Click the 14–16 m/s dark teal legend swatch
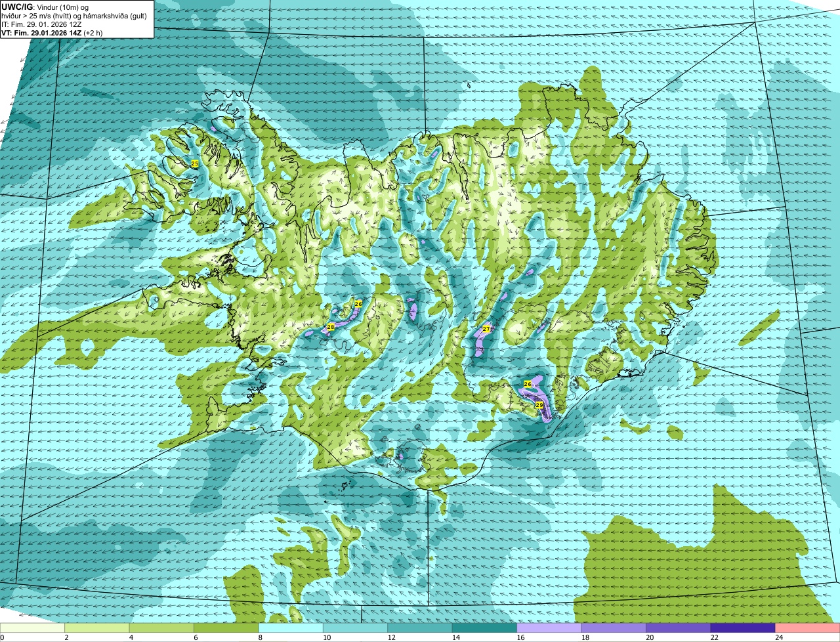The image size is (840, 642). pyautogui.click(x=486, y=628)
